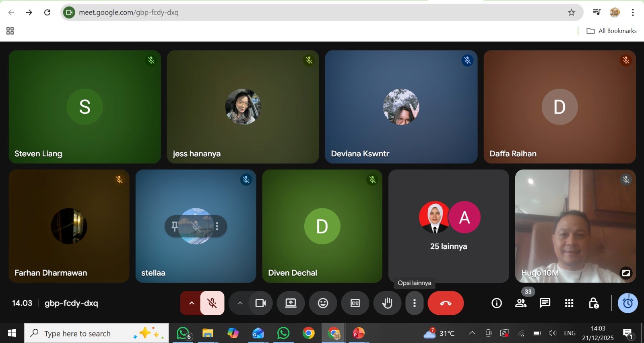Show the 25 lainnya participants tile
This screenshot has width=644, height=343.
(448, 226)
